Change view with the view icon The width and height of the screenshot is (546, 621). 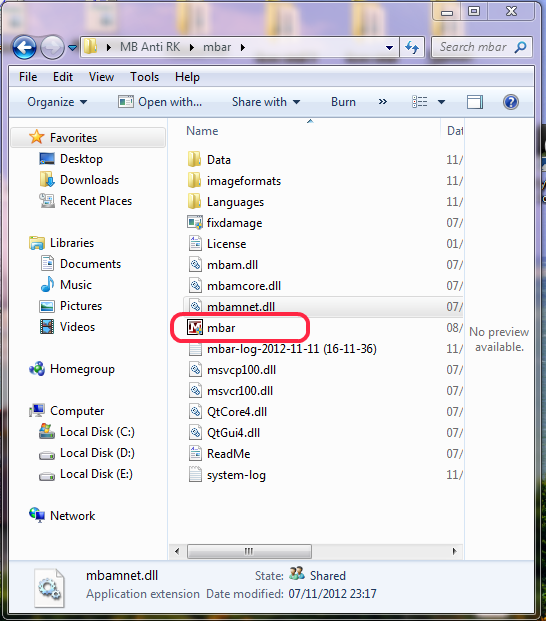tap(420, 102)
